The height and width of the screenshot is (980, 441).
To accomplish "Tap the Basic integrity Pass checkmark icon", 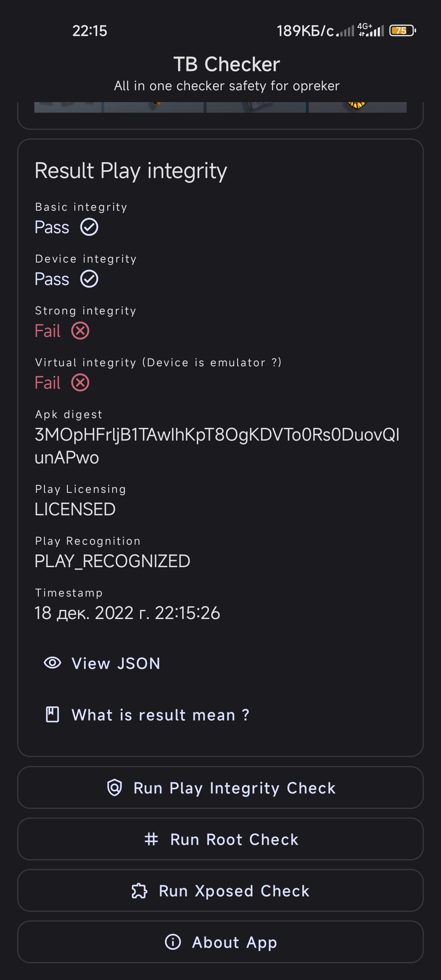I will (x=89, y=227).
